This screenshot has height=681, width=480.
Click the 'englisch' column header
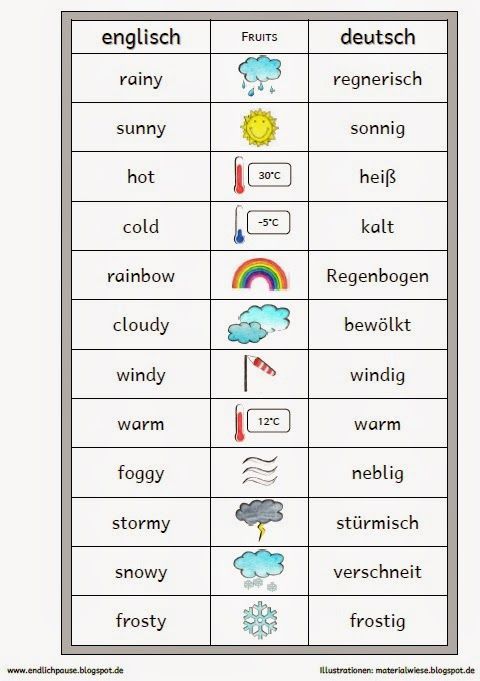click(x=141, y=37)
